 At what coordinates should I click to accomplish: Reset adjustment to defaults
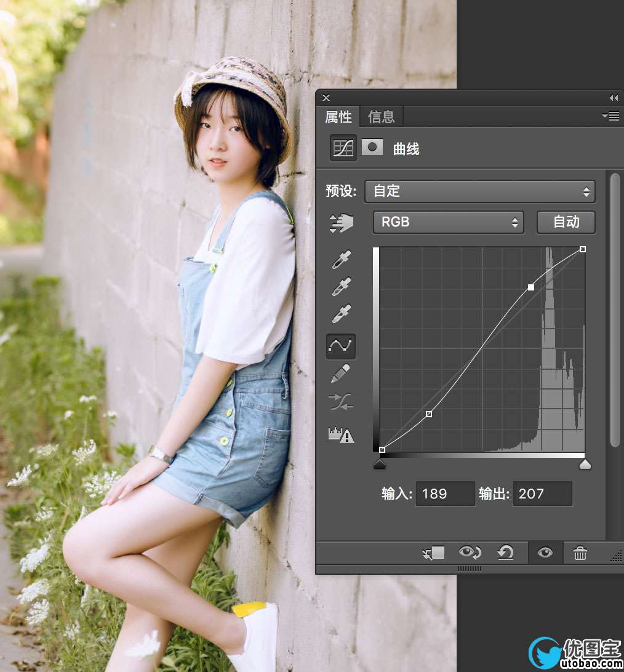pyautogui.click(x=506, y=553)
